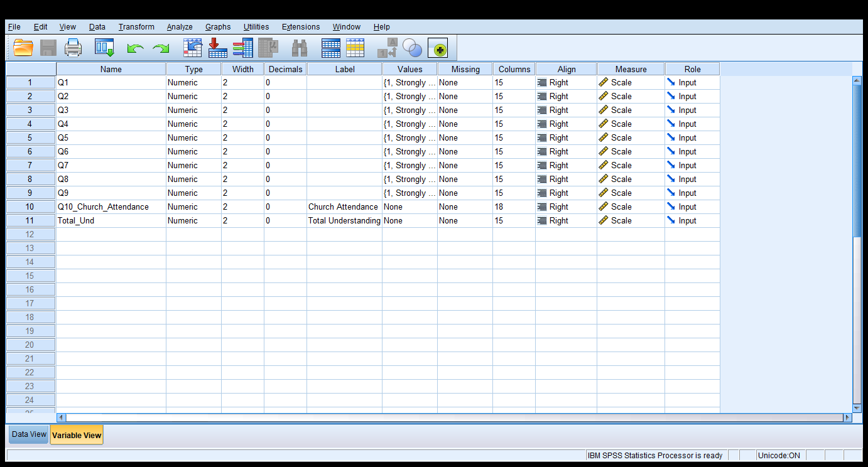Click the Values column header
The height and width of the screenshot is (467, 868).
pyautogui.click(x=410, y=69)
